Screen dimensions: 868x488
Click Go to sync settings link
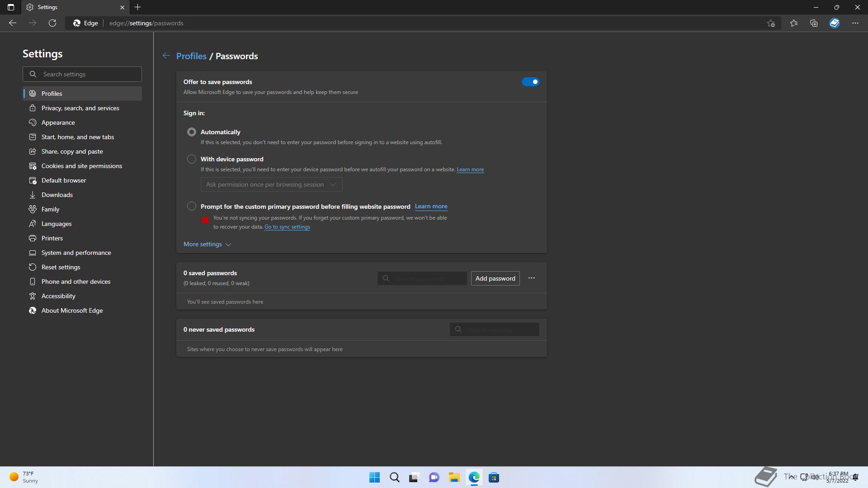[287, 227]
